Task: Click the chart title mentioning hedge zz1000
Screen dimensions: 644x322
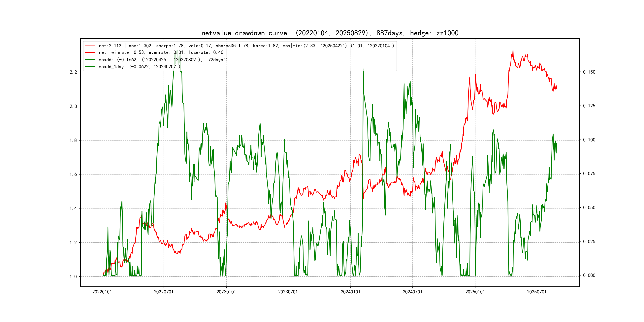Action: click(x=330, y=33)
